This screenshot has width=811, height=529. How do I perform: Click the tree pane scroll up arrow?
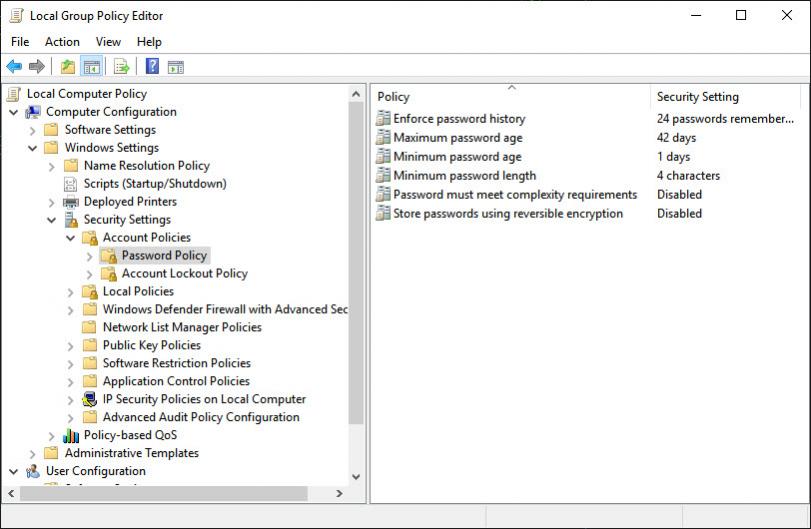(356, 94)
